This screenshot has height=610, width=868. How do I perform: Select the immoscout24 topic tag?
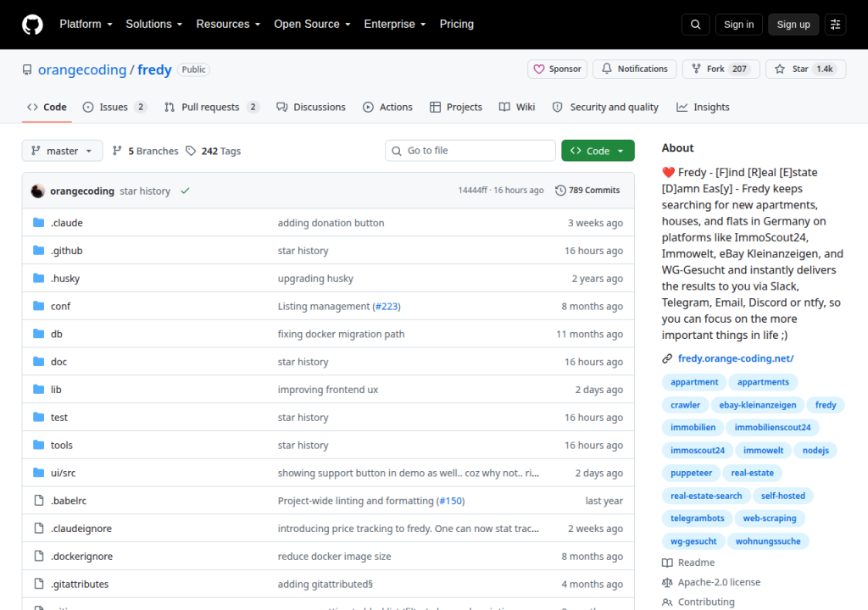tap(698, 450)
